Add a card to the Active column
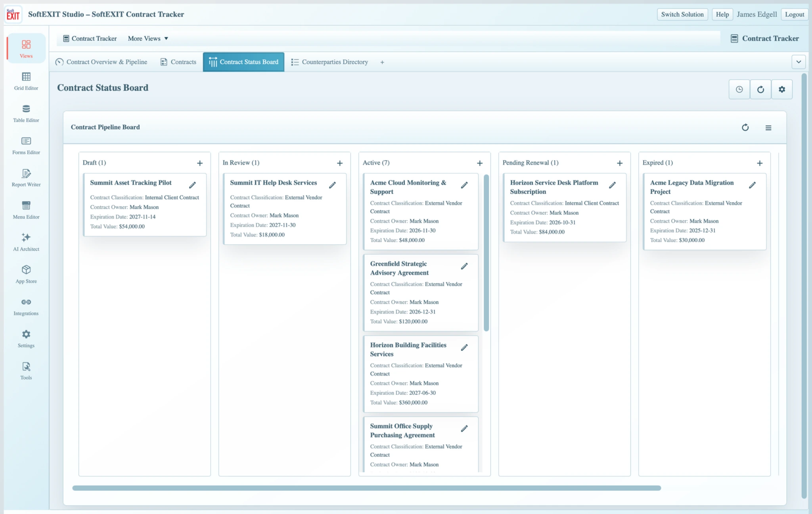 [480, 163]
